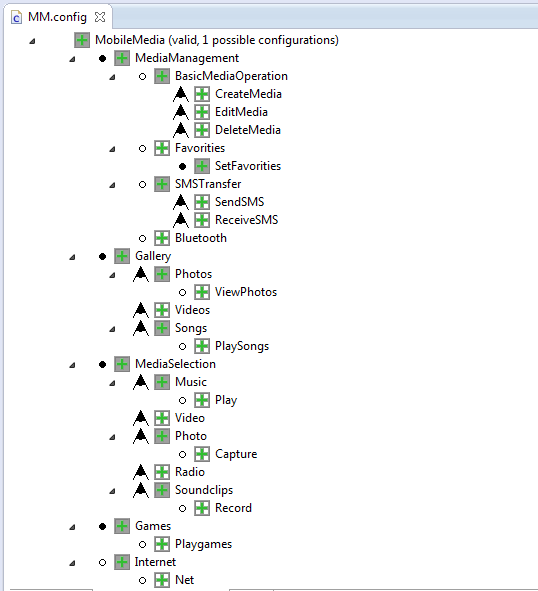Click the Videos feature plus icon
The image size is (538, 591).
tap(162, 310)
